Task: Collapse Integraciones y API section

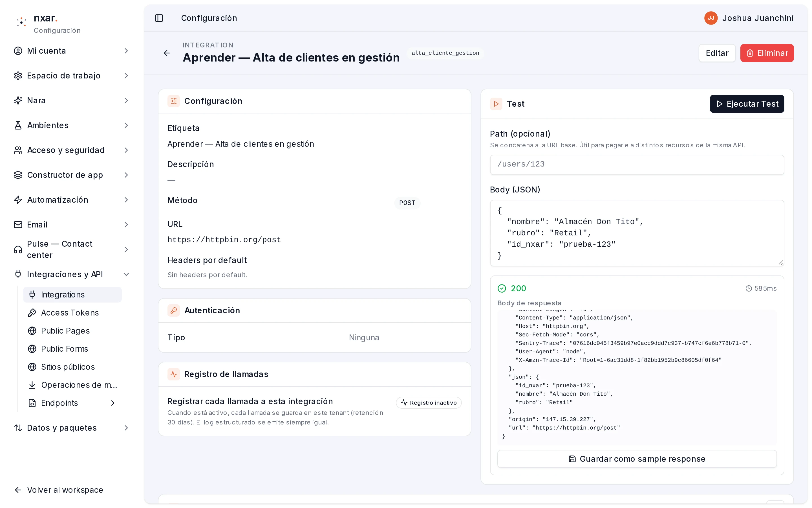Action: (x=72, y=275)
